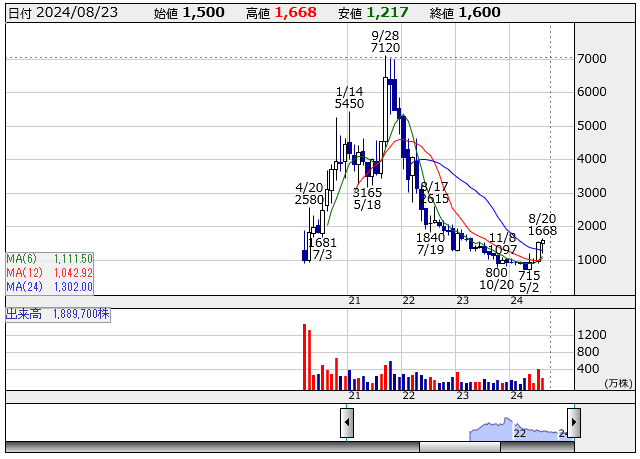Click the blue mini overview chart area

click(x=515, y=431)
